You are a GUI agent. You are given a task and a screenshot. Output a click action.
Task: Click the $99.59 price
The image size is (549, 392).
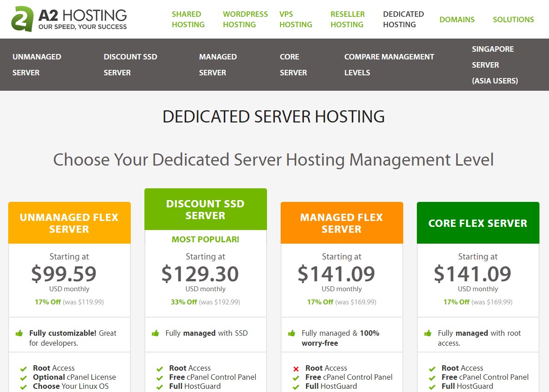pos(64,274)
